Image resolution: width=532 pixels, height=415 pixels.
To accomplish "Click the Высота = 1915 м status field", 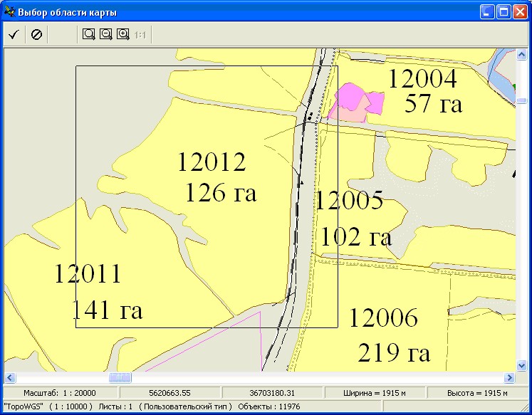I will 477,393.
